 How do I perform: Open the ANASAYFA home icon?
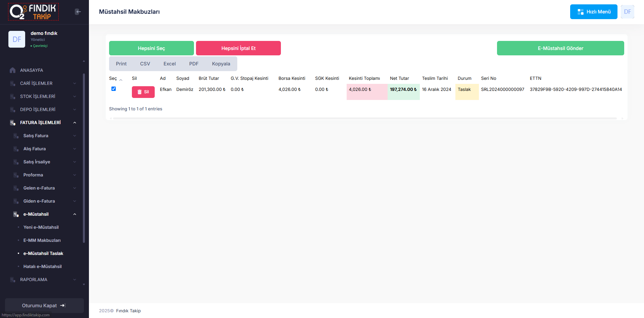13,70
